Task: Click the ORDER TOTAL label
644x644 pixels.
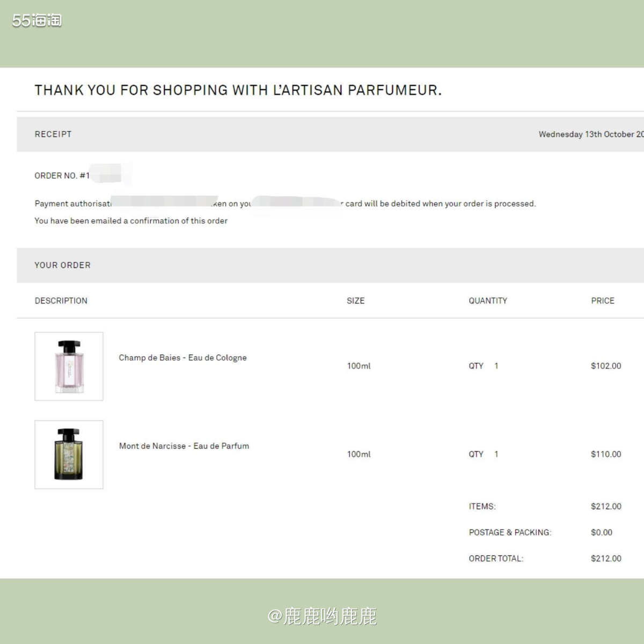Action: point(496,559)
